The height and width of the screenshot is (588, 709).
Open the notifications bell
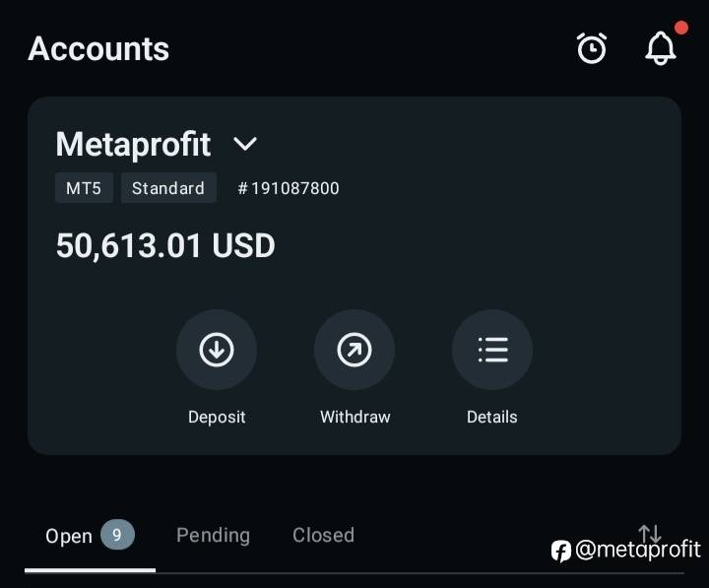point(661,48)
